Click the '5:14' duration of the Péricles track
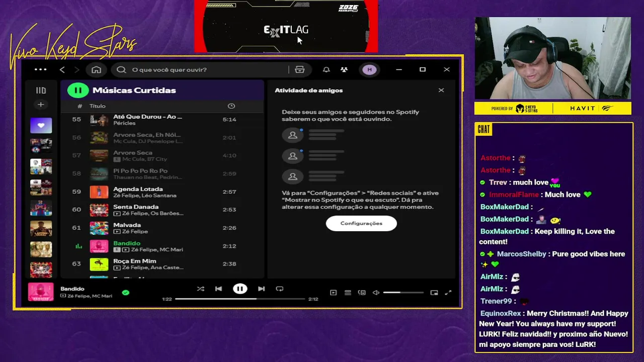The image size is (644, 362). click(x=229, y=120)
